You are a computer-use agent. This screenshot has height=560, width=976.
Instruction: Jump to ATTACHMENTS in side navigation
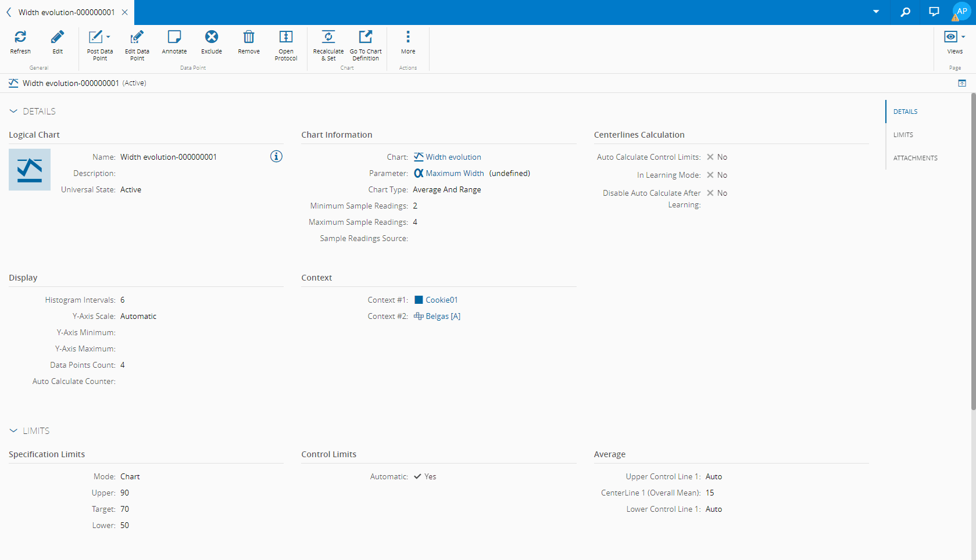click(x=915, y=158)
